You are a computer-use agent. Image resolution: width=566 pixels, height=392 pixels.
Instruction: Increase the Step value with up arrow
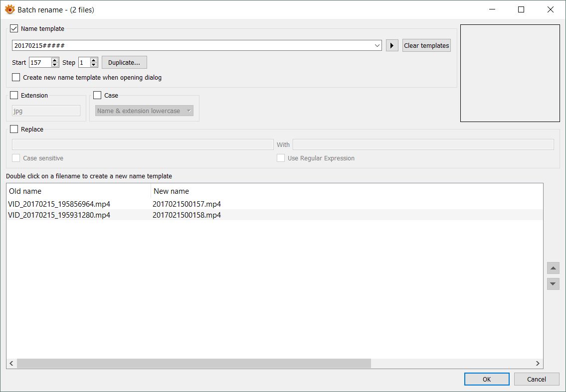tap(93, 60)
